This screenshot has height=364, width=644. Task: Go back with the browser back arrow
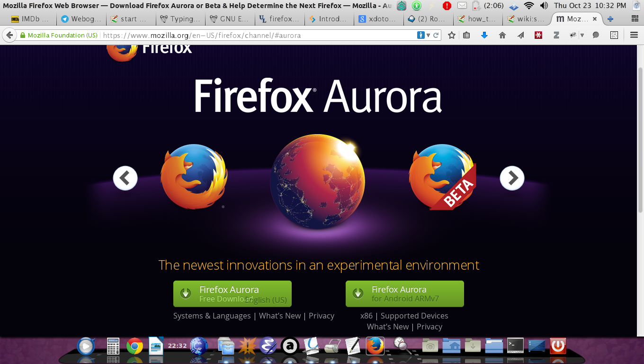[9, 35]
